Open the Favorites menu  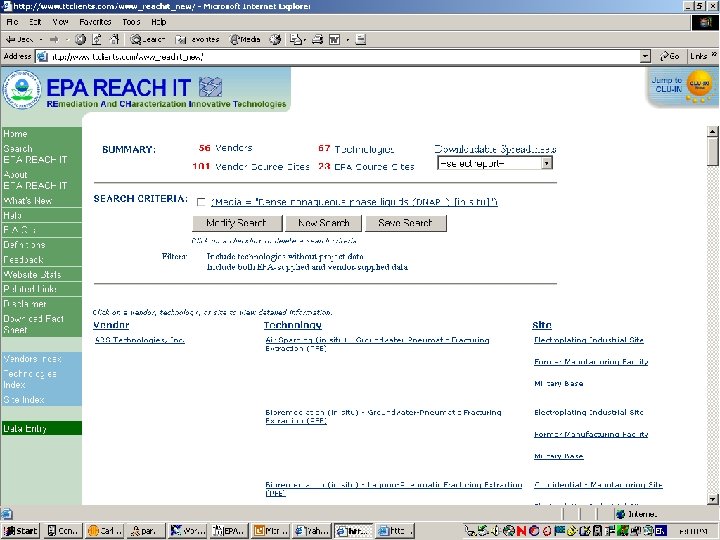pos(95,22)
